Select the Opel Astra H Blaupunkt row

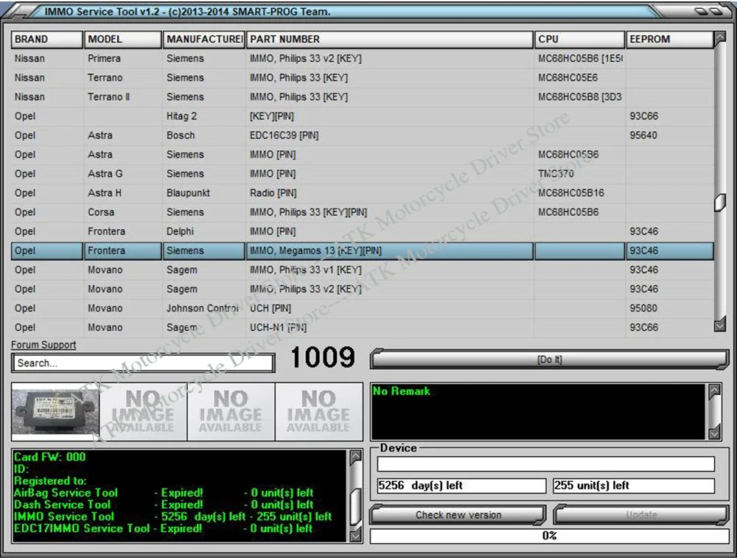pyautogui.click(x=362, y=193)
